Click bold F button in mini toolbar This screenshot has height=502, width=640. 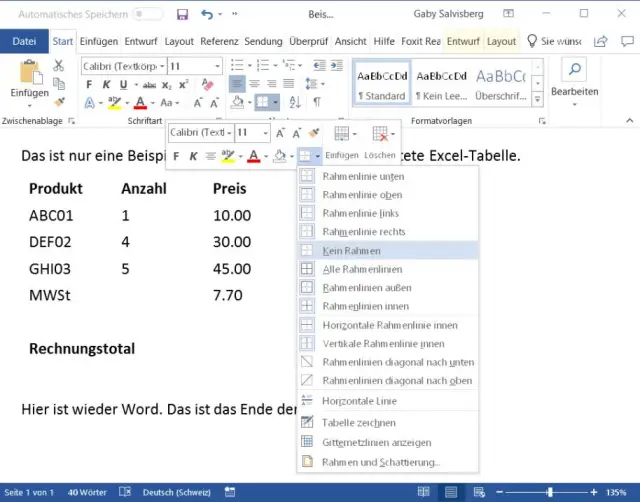click(177, 156)
